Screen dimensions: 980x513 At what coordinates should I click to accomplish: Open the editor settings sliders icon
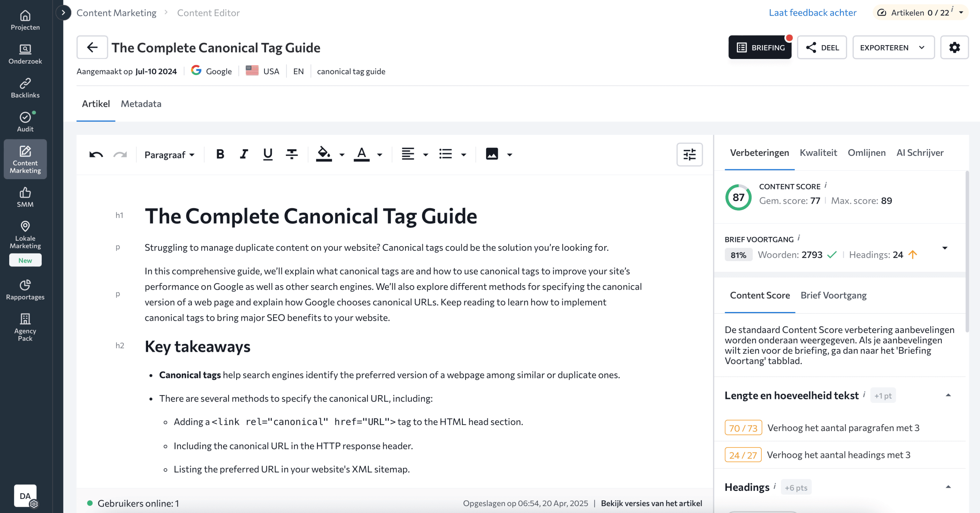[689, 154]
